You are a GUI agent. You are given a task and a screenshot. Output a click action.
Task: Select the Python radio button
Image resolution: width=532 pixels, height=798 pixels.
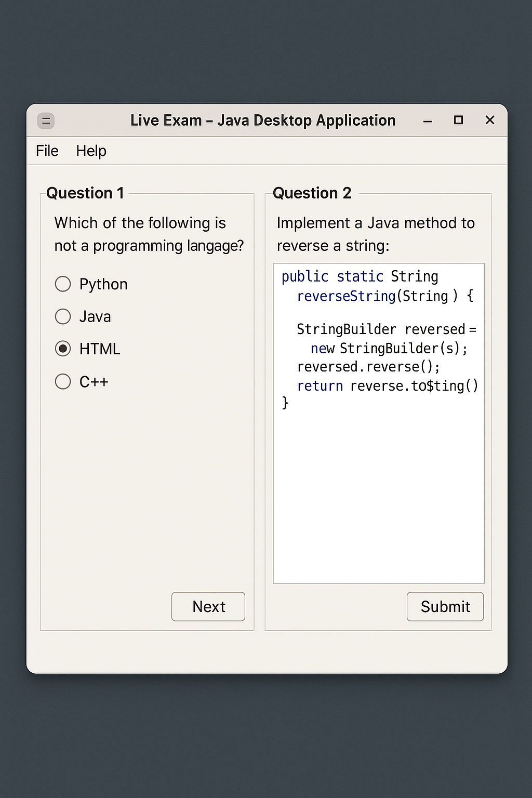pos(63,284)
